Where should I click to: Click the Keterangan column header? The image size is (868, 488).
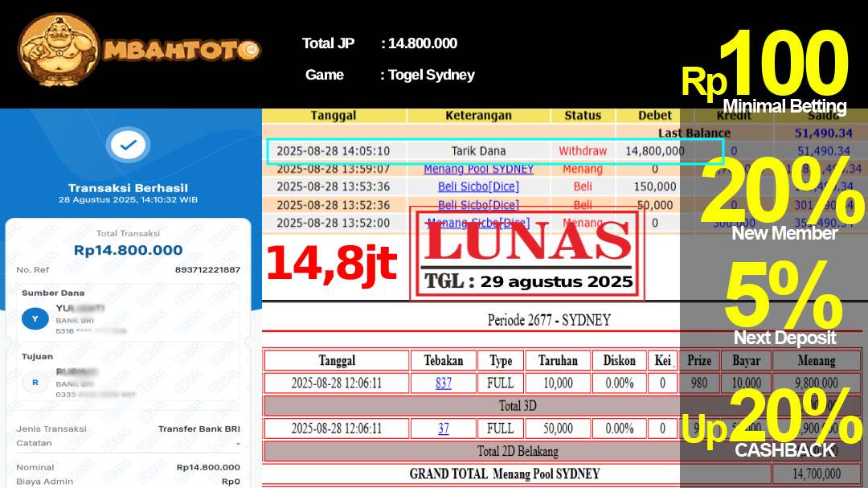478,116
